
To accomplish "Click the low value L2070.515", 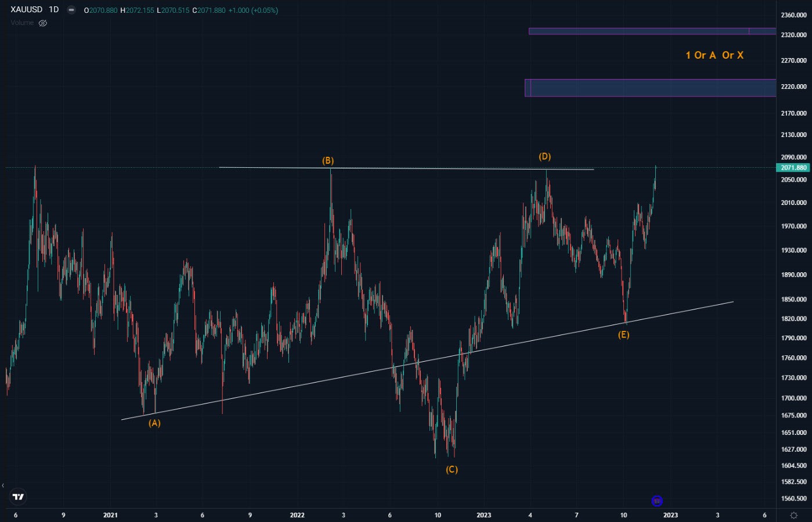I will pos(173,10).
